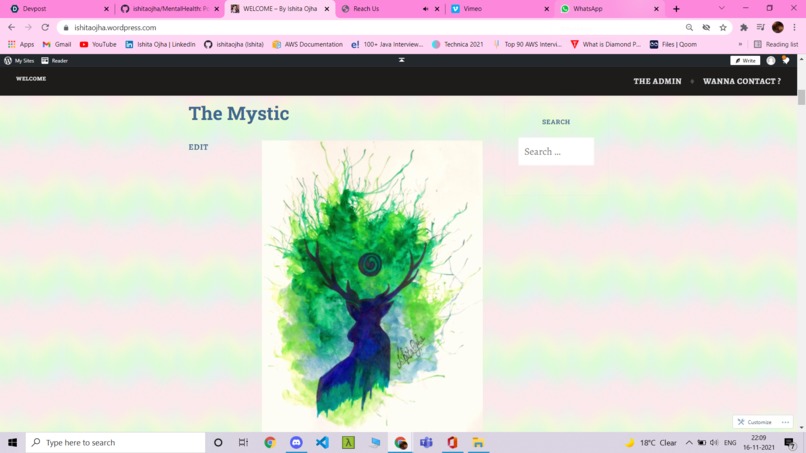Open the Chrome profile avatar
The width and height of the screenshot is (806, 453).
coord(778,27)
